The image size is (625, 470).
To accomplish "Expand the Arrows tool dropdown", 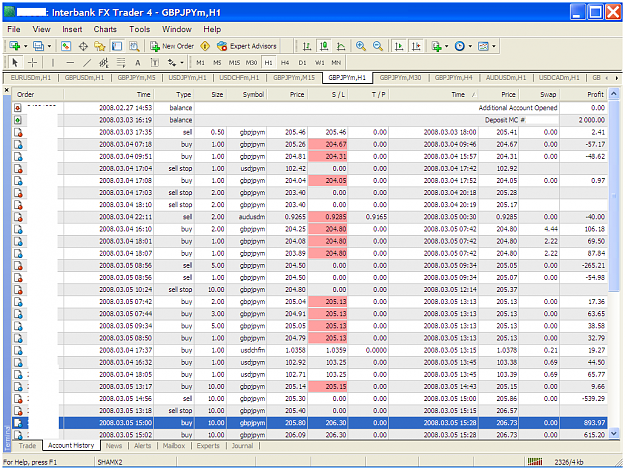I will click(x=182, y=63).
